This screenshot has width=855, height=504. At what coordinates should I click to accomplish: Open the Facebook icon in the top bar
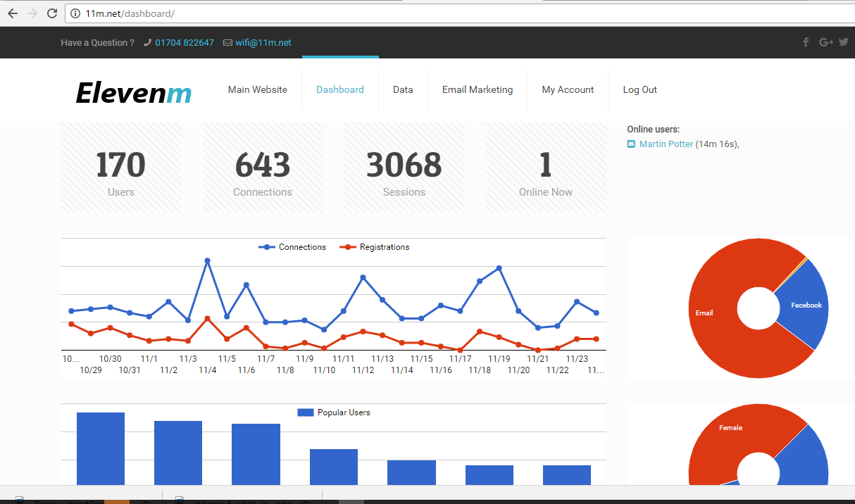806,42
